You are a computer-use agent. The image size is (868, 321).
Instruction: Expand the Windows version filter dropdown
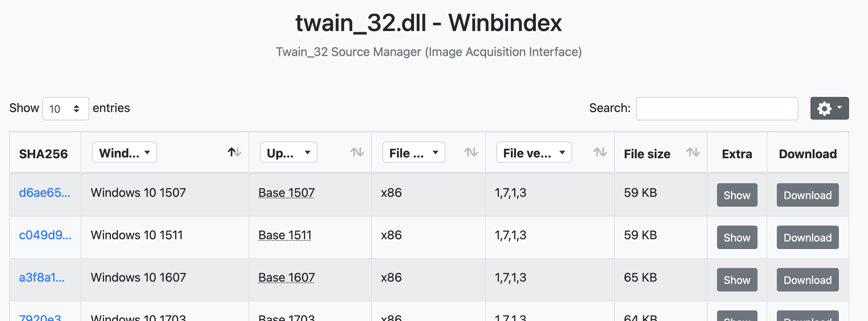[x=124, y=153]
